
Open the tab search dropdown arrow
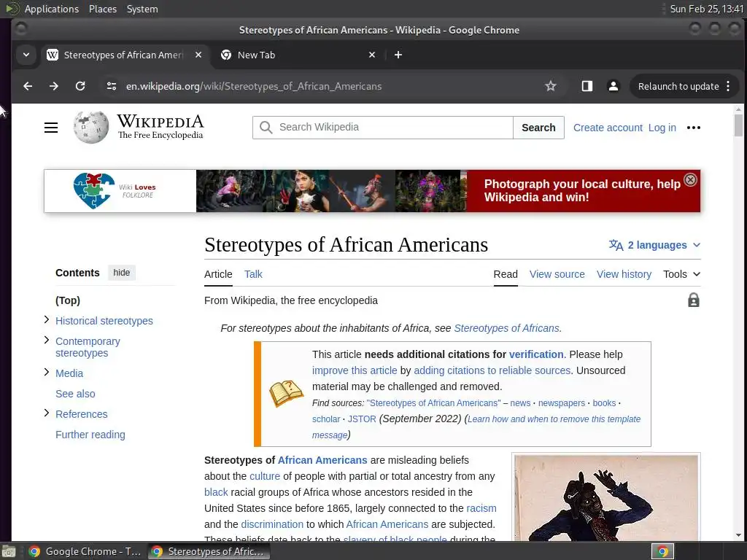pos(26,55)
